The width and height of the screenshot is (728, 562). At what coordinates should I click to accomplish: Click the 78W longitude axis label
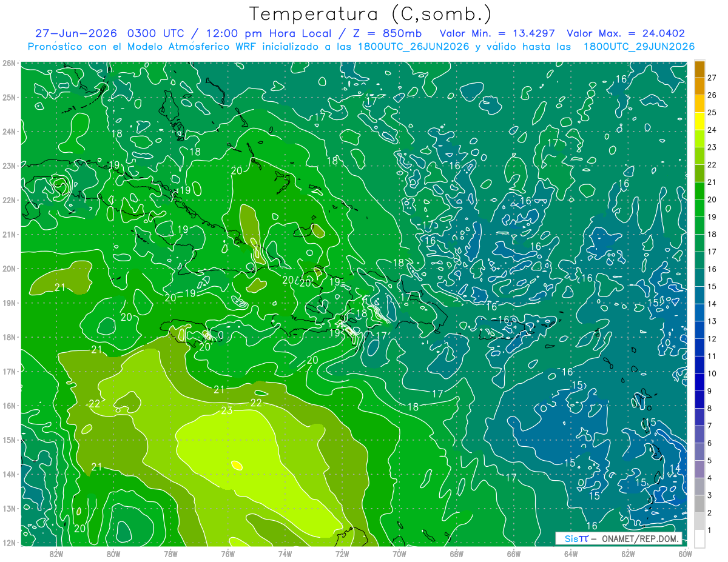170,554
